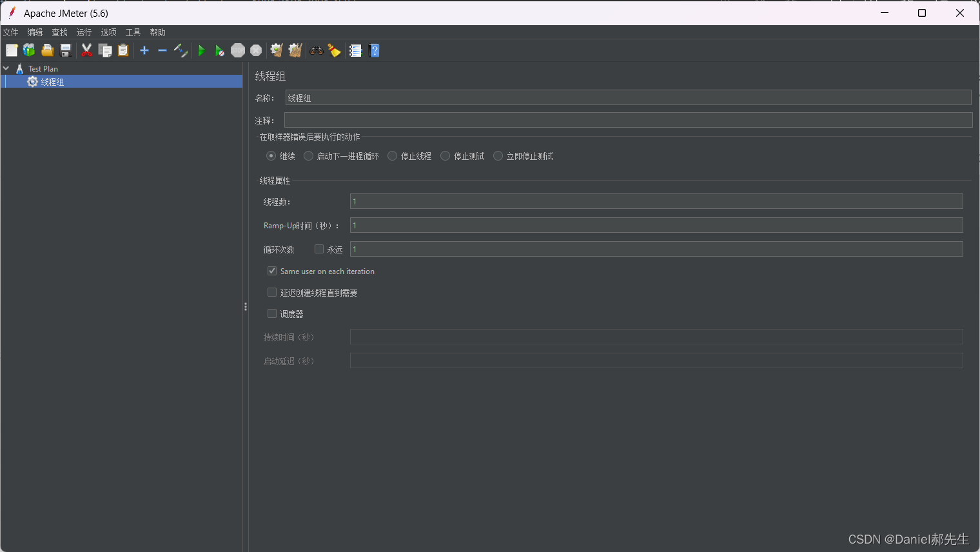Minimize the Apache JMeter window
Image resolution: width=980 pixels, height=552 pixels.
tap(885, 13)
